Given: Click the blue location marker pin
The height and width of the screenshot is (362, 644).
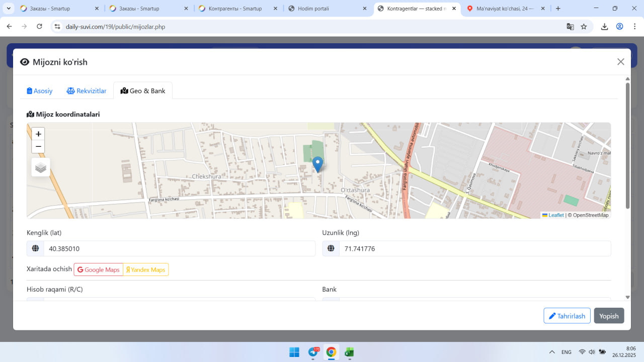Looking at the screenshot, I should (x=317, y=164).
